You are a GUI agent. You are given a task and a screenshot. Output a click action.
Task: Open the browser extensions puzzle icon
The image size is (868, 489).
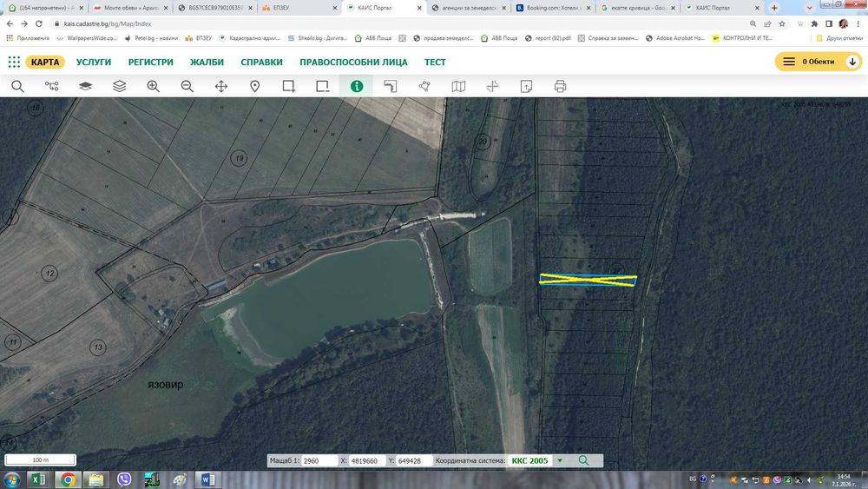814,23
